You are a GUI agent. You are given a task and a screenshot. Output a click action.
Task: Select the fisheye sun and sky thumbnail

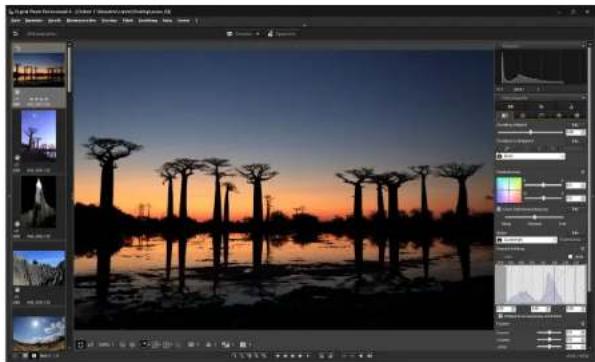[x=39, y=334]
